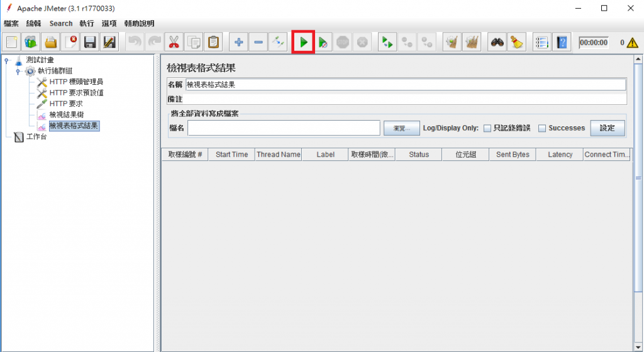The image size is (644, 352).
Task: Click the New test plan toolbar icon
Action: 11,42
